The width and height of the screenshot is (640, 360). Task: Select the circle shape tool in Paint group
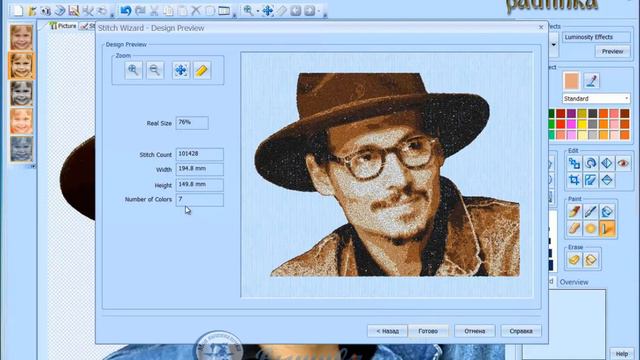coord(590,228)
